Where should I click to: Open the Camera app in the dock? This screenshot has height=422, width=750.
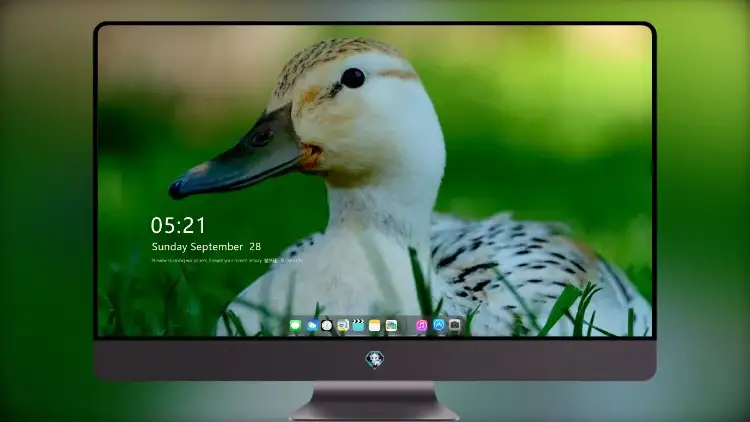455,325
